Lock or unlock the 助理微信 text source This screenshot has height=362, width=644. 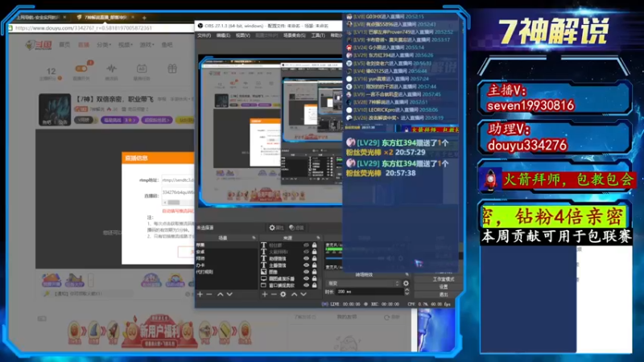click(x=315, y=258)
